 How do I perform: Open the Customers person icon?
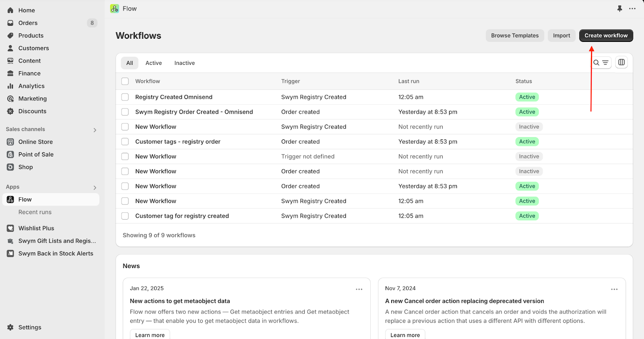click(x=10, y=48)
